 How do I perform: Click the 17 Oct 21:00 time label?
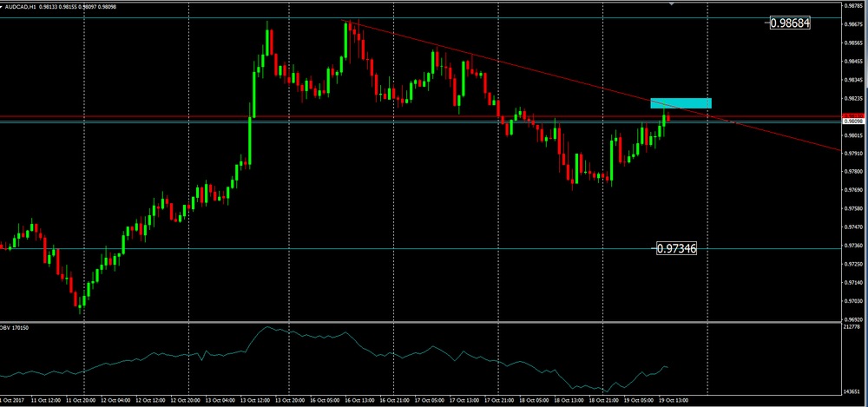[498, 399]
